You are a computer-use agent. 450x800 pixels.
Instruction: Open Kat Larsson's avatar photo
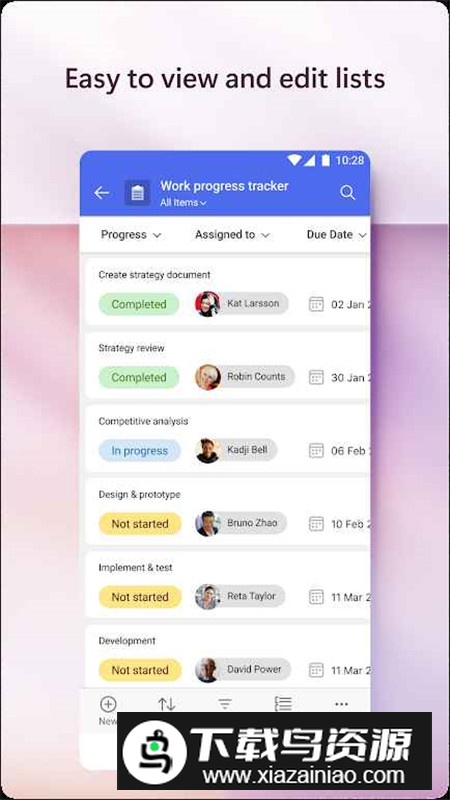[208, 304]
